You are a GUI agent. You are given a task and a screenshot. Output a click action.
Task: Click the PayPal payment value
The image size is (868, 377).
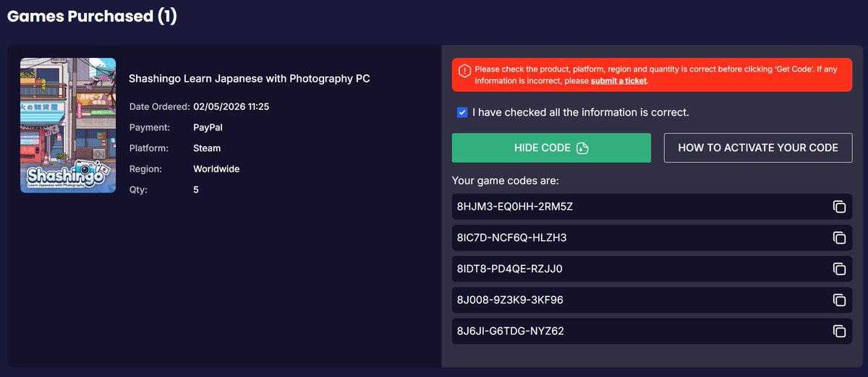pos(208,127)
